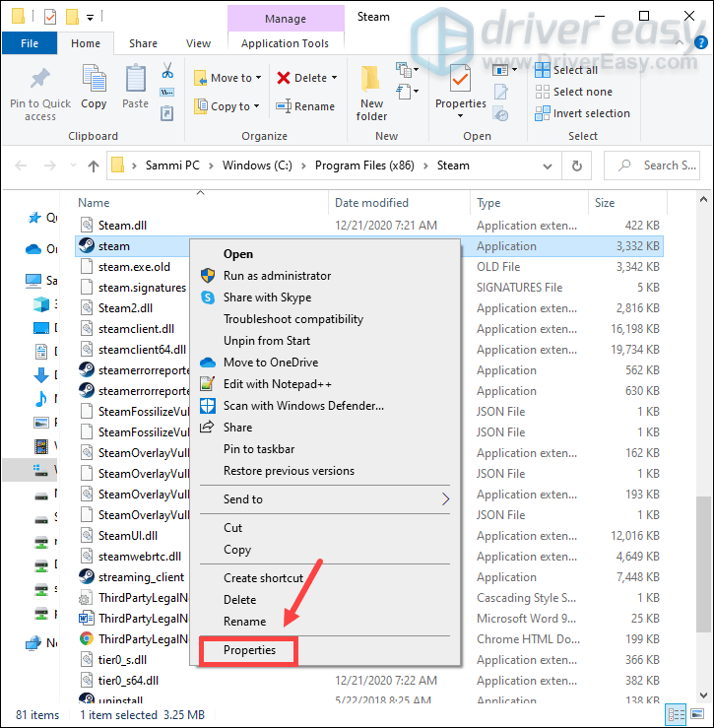Click Select none button
The width and height of the screenshot is (714, 728).
point(574,92)
